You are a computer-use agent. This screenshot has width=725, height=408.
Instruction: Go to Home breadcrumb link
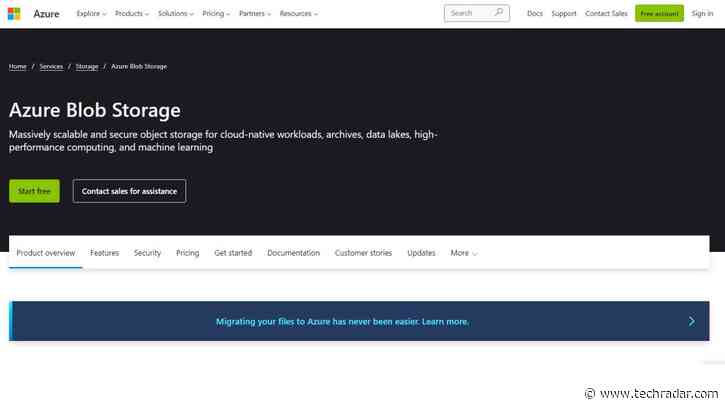tap(18, 67)
